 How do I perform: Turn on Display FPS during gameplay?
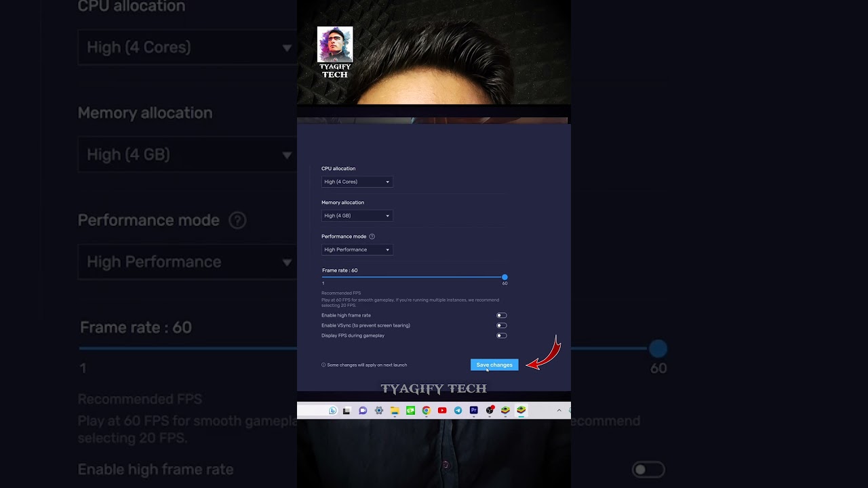pyautogui.click(x=501, y=335)
